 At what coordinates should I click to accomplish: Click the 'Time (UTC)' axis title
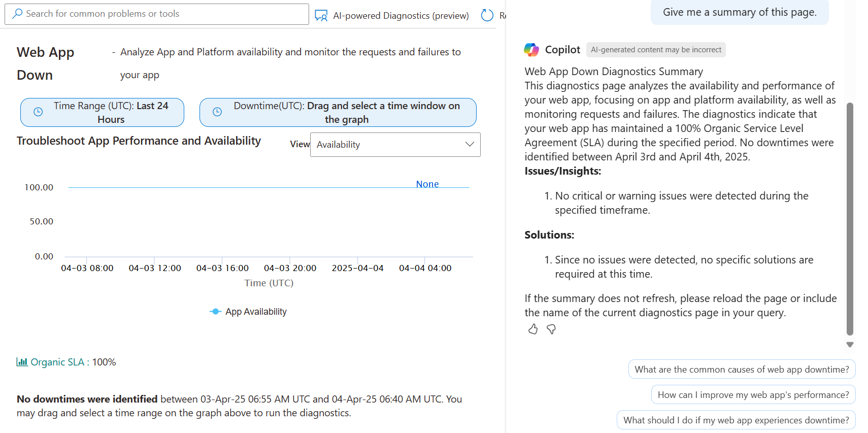click(x=269, y=283)
